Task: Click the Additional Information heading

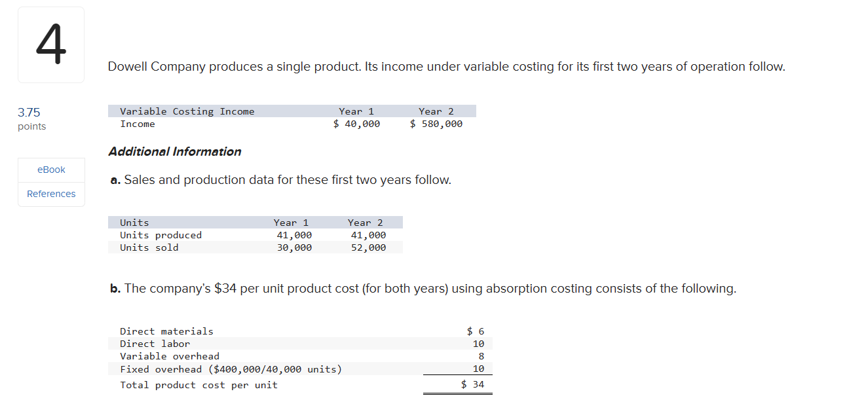Action: pyautogui.click(x=174, y=152)
